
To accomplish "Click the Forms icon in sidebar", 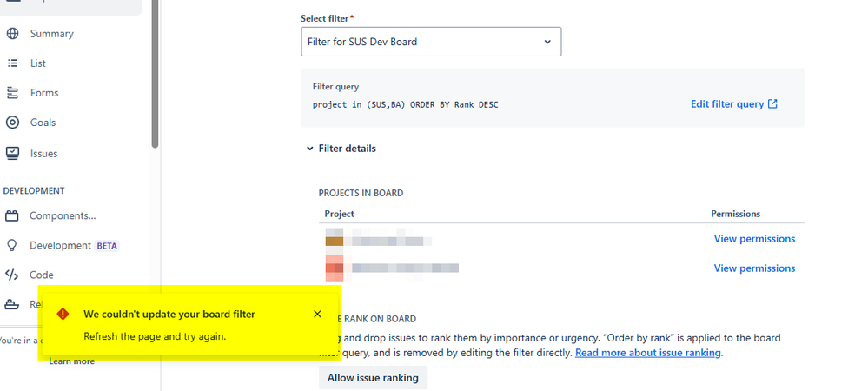I will tap(12, 93).
